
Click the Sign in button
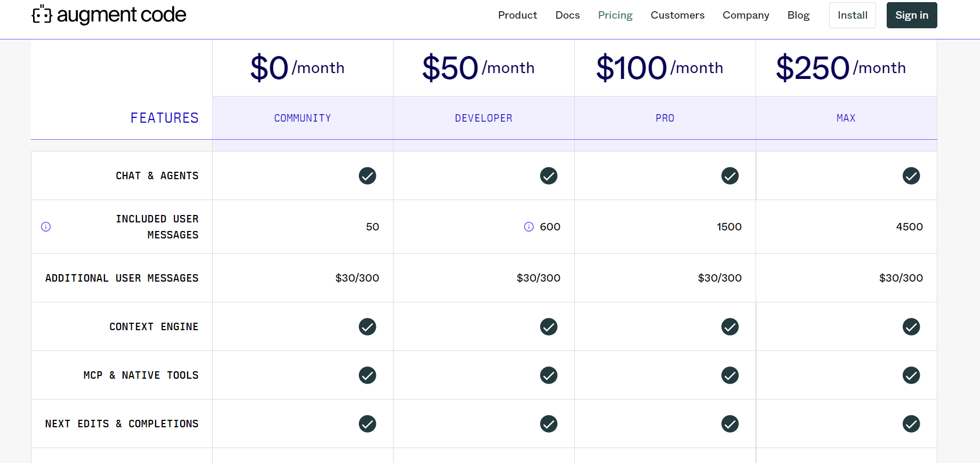coord(912,15)
